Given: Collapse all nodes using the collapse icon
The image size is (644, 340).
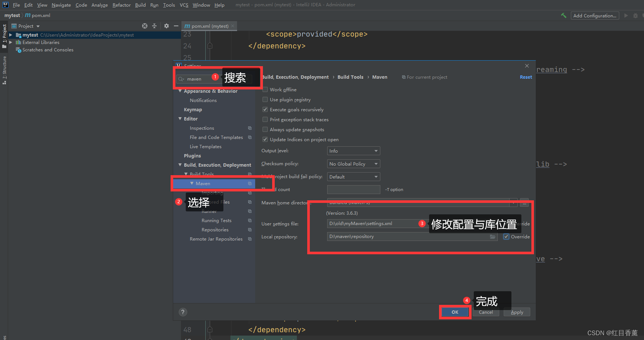Looking at the screenshot, I should pos(154,26).
